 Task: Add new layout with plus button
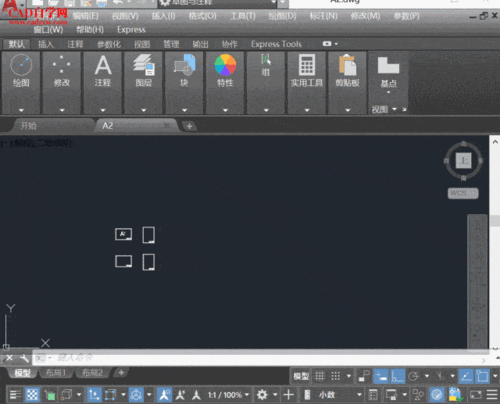[x=121, y=373]
